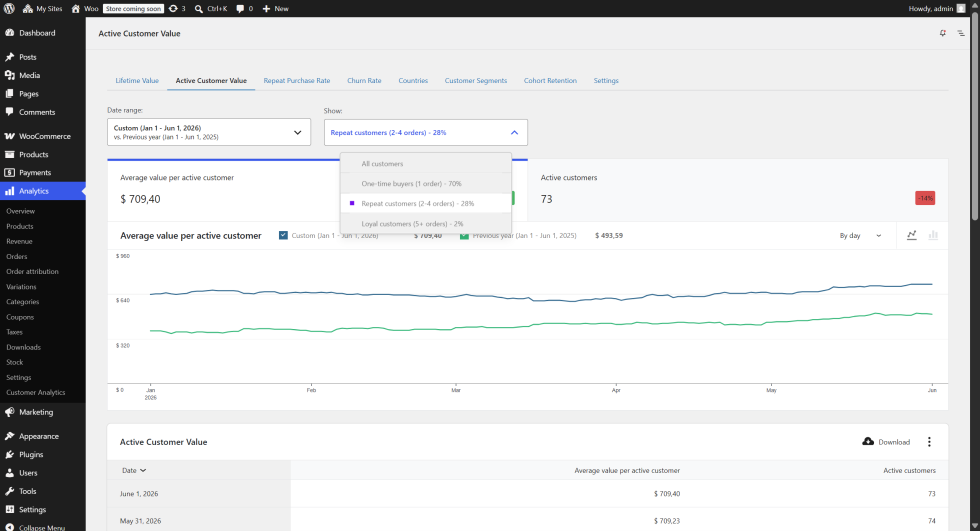Choose Loyal customers (5+ orders) option
Viewport: 980px width, 531px height.
pos(426,224)
